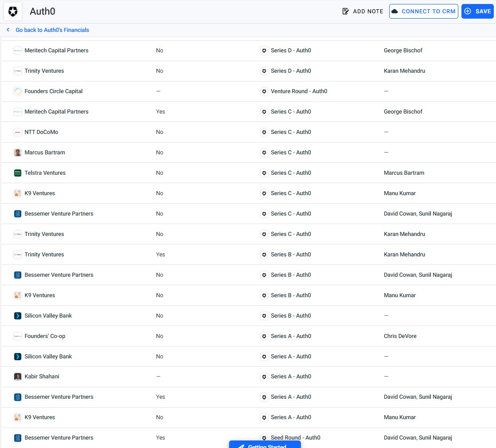
Task: Click K9 Ventures logo in Series C row
Action: pyautogui.click(x=18, y=193)
